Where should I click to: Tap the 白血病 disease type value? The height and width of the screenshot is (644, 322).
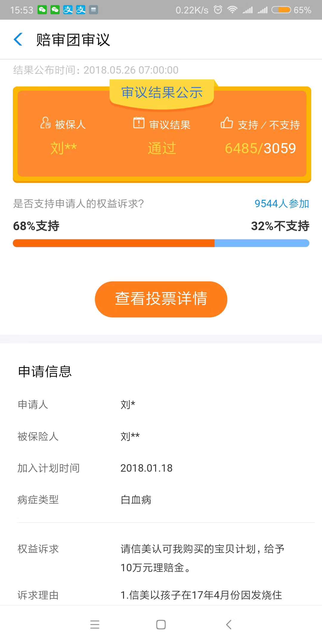tap(136, 500)
